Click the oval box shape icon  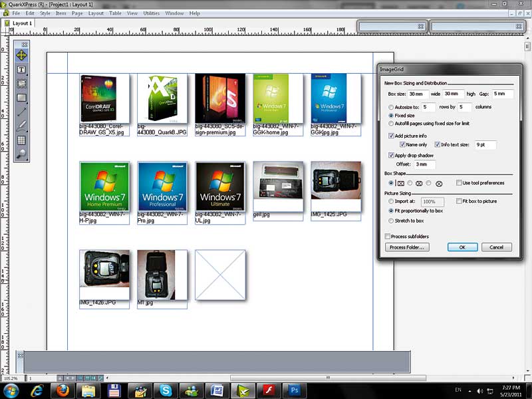(439, 184)
